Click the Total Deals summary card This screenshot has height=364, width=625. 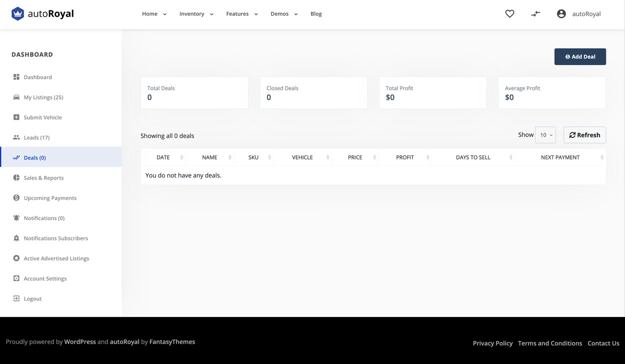tap(194, 92)
